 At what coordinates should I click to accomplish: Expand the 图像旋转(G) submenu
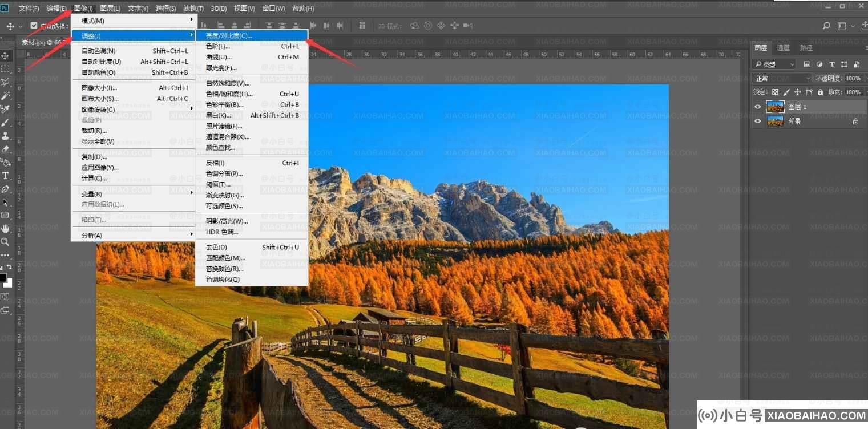(132, 110)
